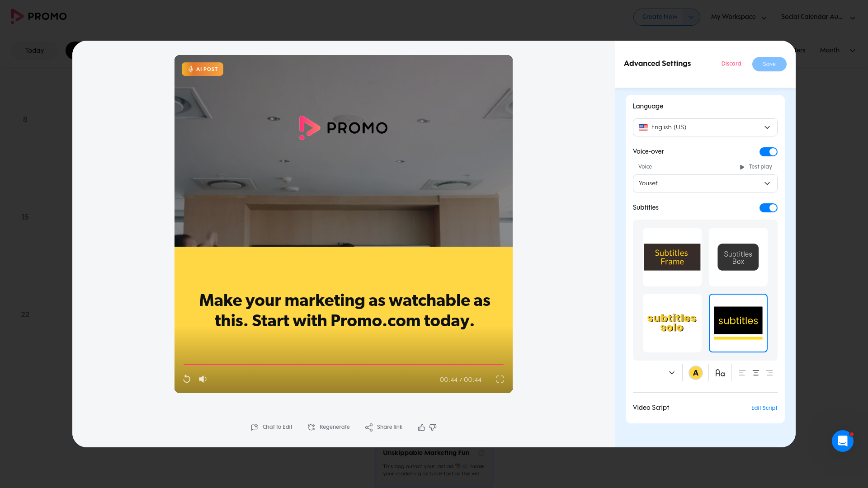Image resolution: width=868 pixels, height=488 pixels.
Task: Open the Unskippable Marketing Fun info icon
Action: 481,453
